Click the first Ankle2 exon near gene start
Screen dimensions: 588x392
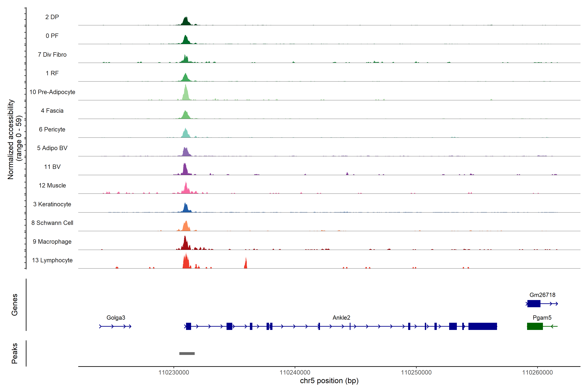coord(188,326)
